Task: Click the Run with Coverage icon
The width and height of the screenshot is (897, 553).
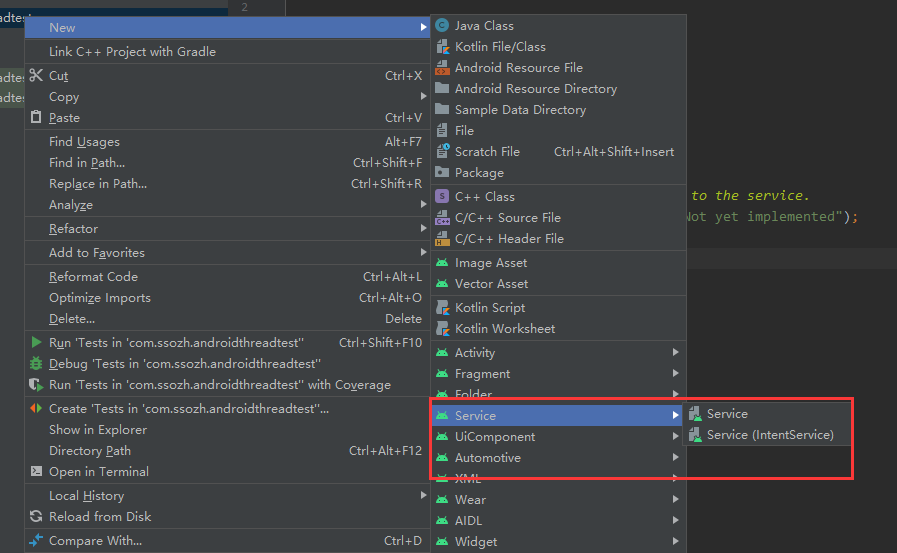Action: 36,385
